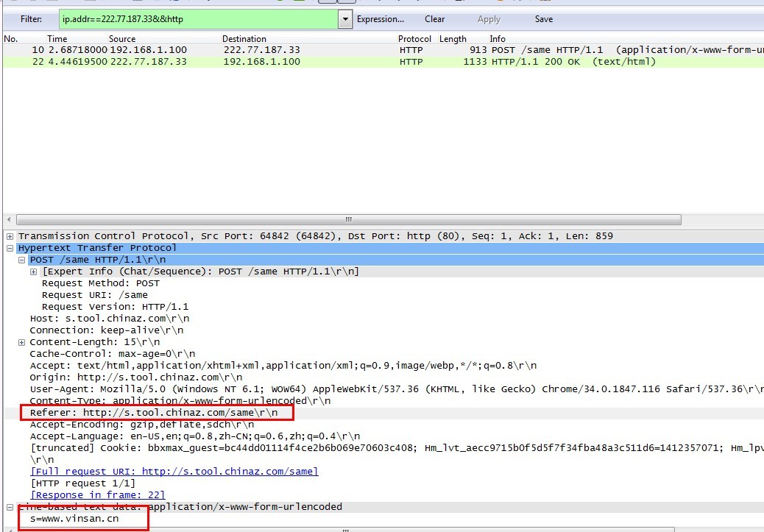Expand the Expert Info Chat/Sequence node
This screenshot has width=764, height=532.
(x=33, y=272)
